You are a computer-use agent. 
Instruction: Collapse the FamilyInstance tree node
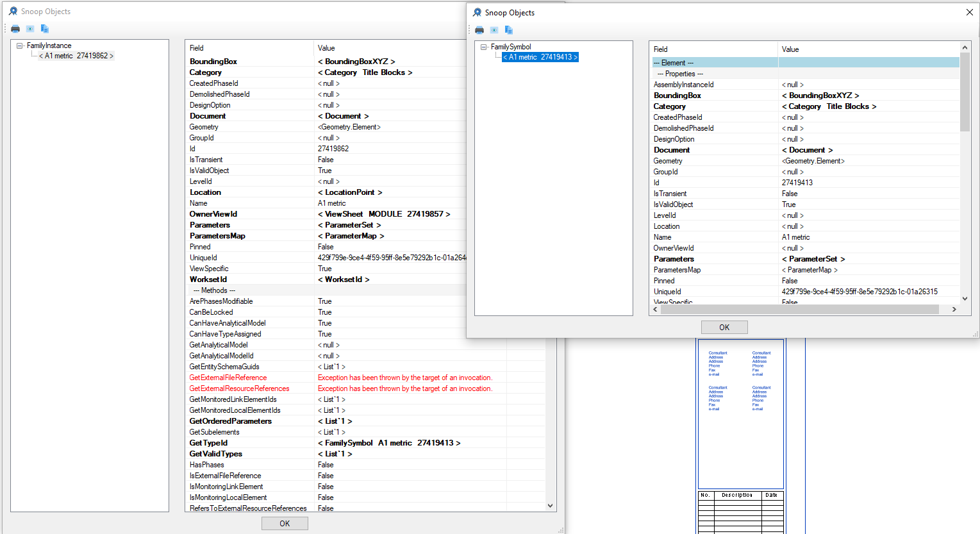click(x=20, y=46)
